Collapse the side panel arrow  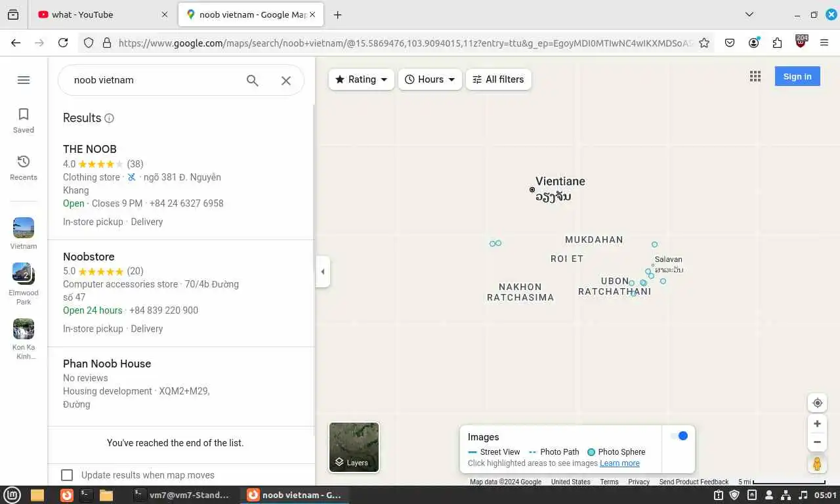coord(322,272)
